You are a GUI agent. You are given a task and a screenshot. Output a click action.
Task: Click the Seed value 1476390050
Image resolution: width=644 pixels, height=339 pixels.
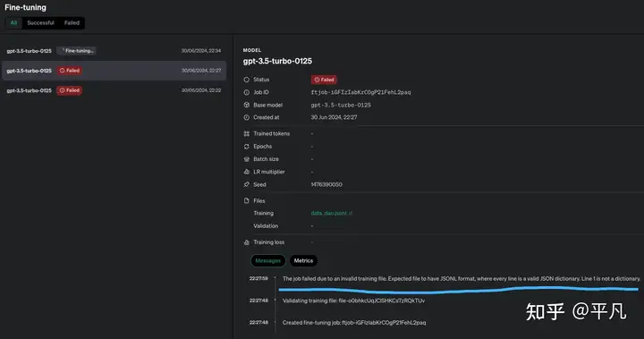click(326, 184)
